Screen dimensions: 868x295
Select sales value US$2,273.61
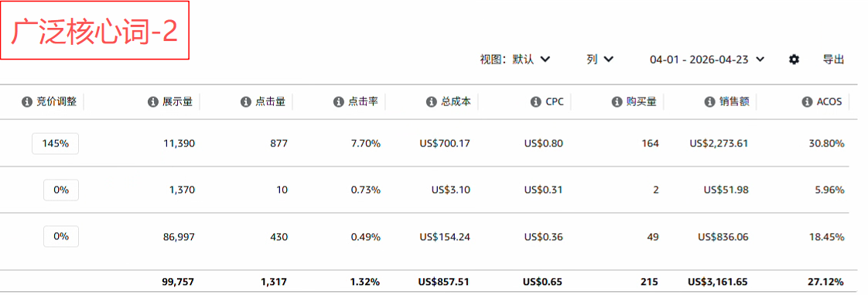719,143
